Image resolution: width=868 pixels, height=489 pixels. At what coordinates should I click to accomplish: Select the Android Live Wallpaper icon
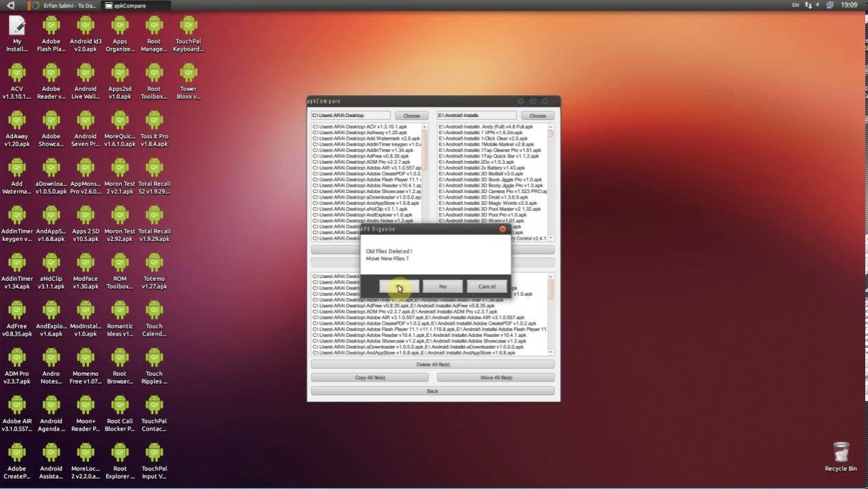click(86, 81)
